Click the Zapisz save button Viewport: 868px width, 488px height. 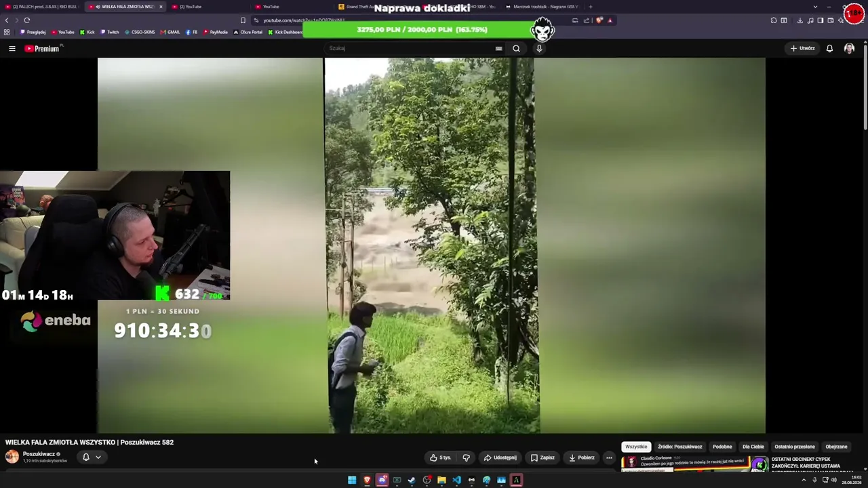coord(543,457)
